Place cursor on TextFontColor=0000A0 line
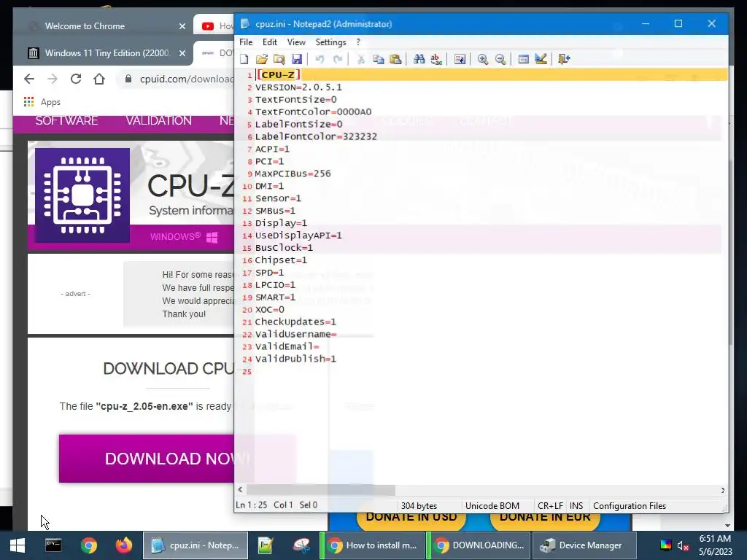 (313, 112)
